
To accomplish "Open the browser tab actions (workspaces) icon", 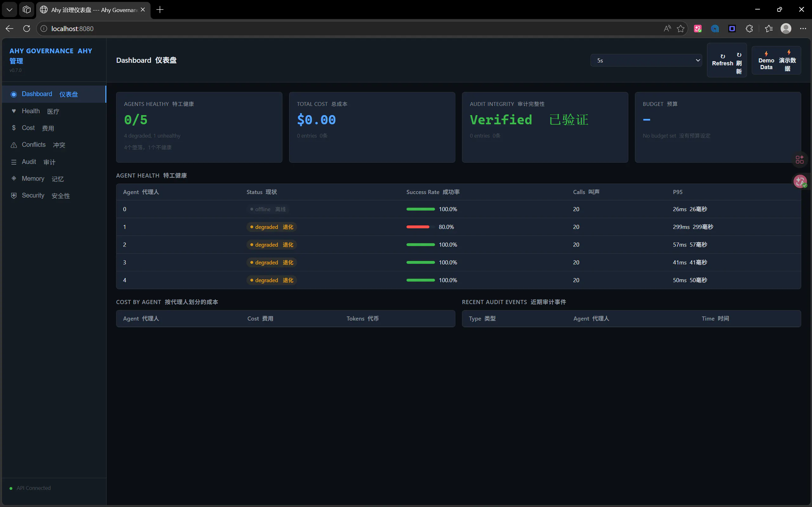I will tap(27, 10).
